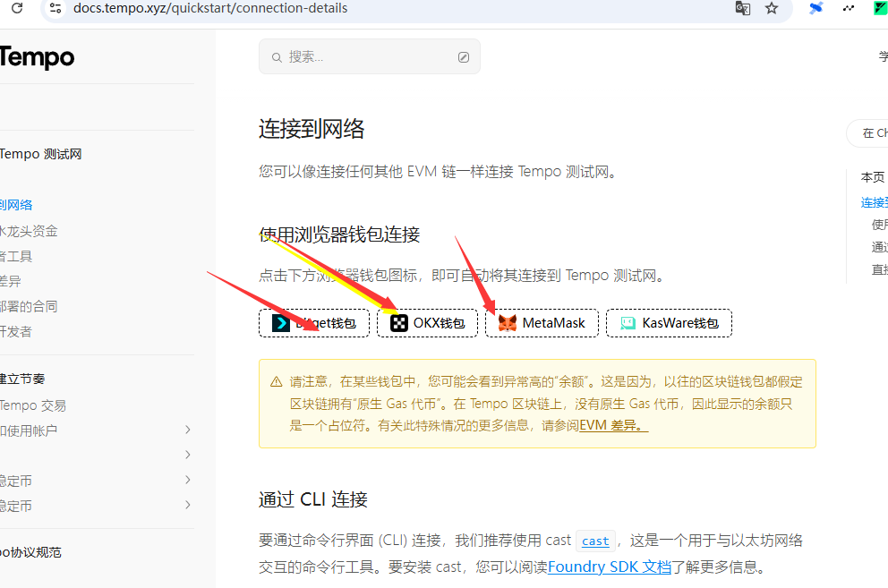The image size is (888, 588).
Task: Open the Foundry SDK 文档 link
Action: (x=609, y=567)
